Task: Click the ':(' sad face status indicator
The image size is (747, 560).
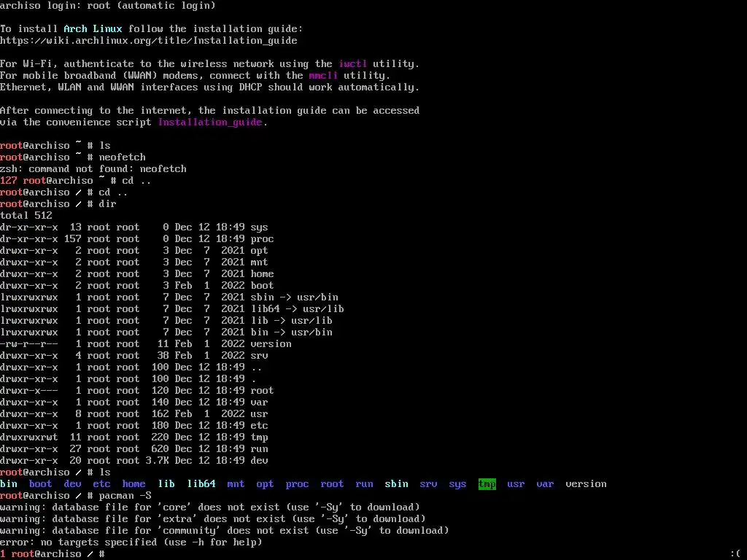Action: point(735,554)
